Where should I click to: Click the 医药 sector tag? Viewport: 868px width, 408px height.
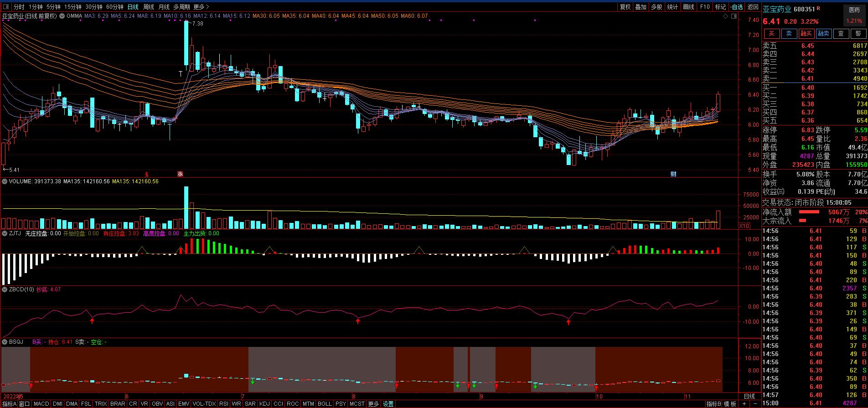854,10
